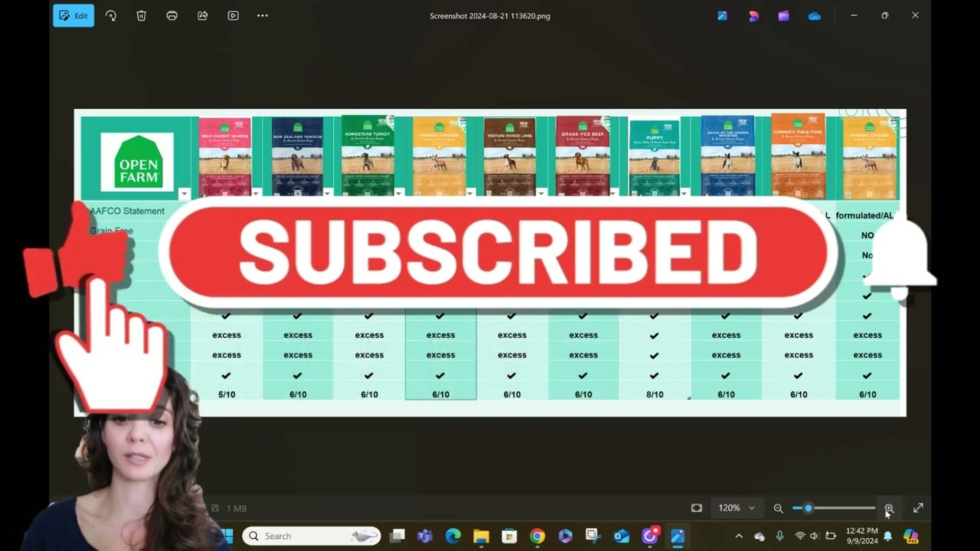
Task: Open the 120% zoom level dropdown
Action: [x=737, y=508]
